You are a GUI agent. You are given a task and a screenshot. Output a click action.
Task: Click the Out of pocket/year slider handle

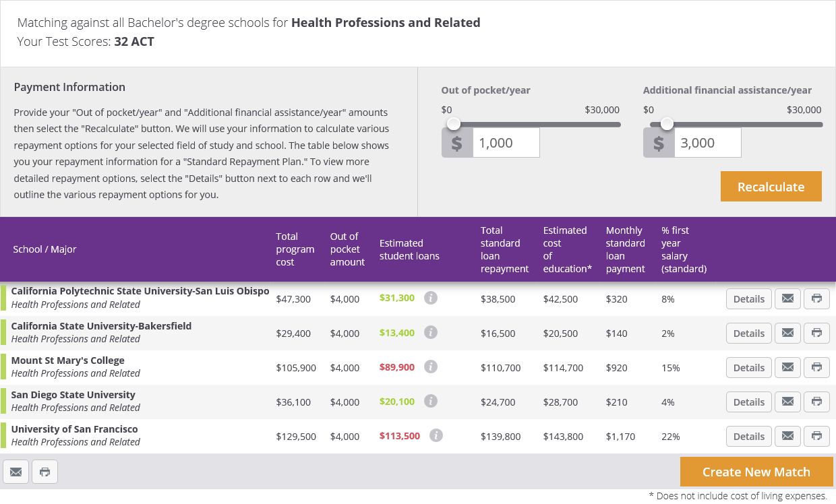pyautogui.click(x=454, y=124)
